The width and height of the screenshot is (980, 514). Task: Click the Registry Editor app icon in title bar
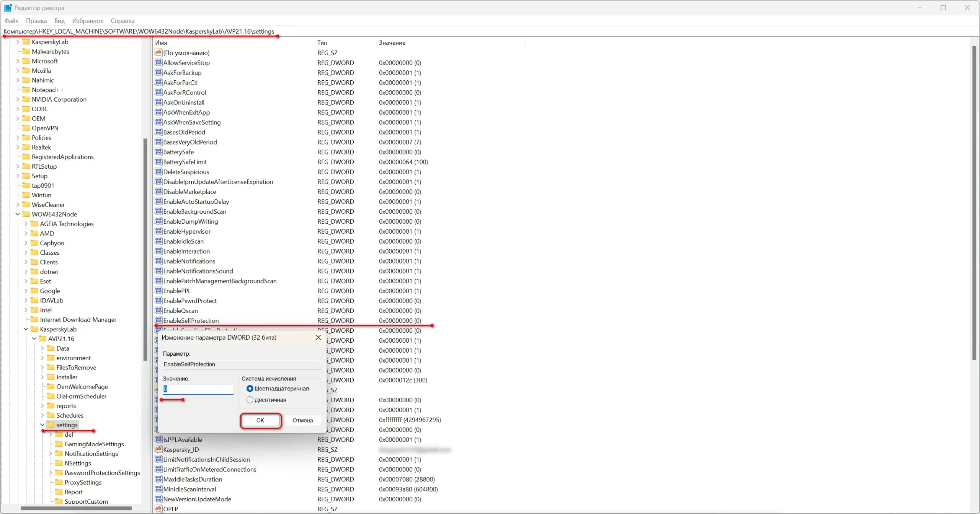pyautogui.click(x=8, y=8)
